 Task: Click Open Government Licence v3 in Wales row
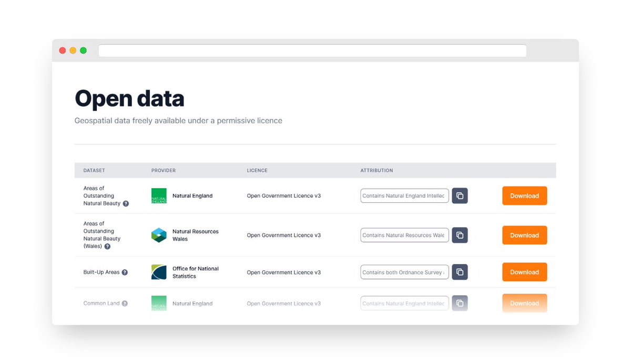(x=284, y=235)
